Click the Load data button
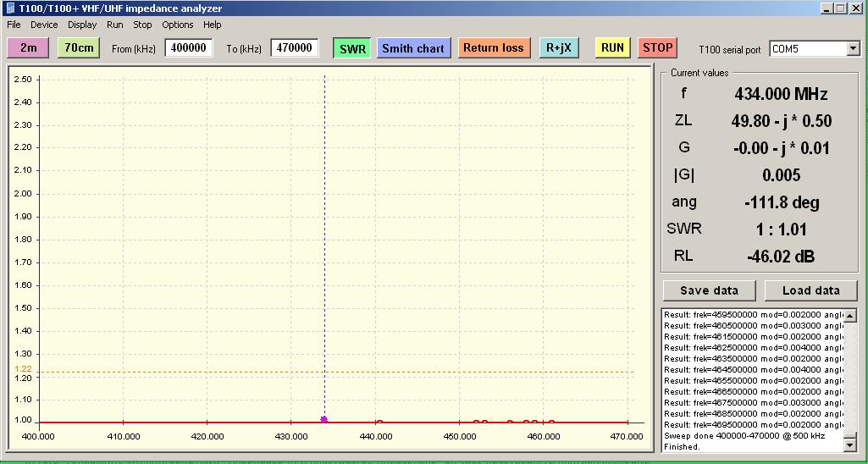868x464 pixels. click(x=810, y=290)
